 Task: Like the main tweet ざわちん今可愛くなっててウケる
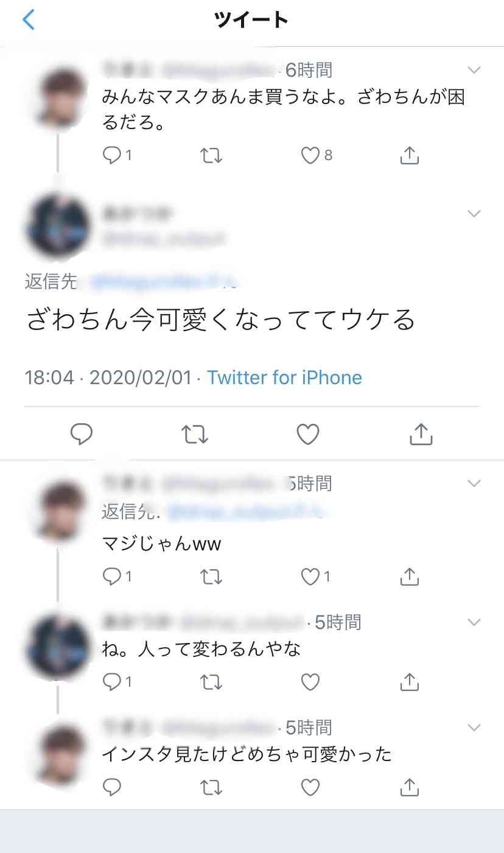[308, 434]
